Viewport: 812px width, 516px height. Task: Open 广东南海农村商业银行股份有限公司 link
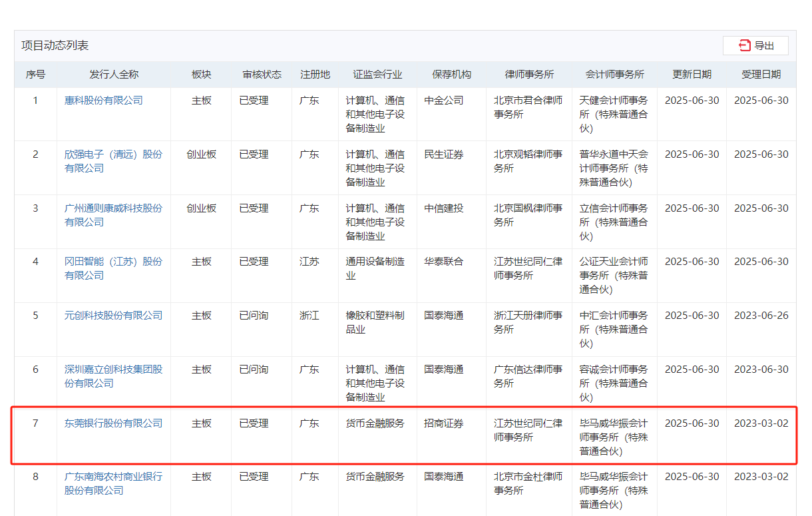(x=113, y=483)
